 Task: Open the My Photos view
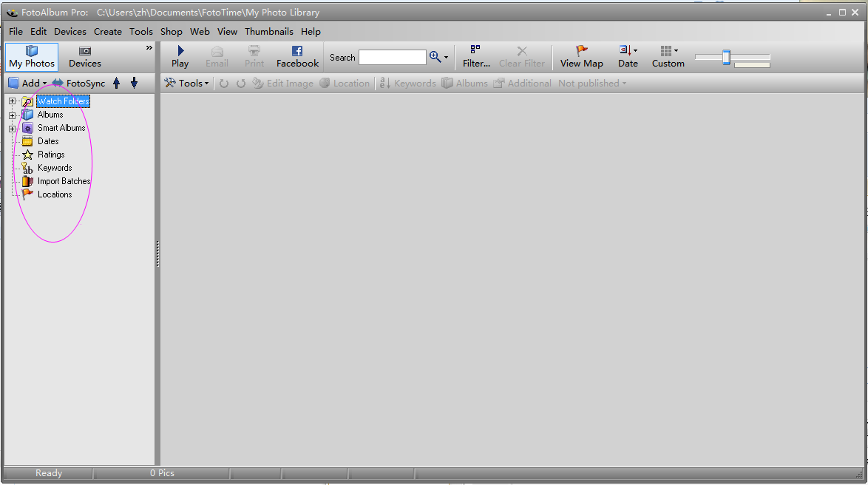[x=32, y=57]
